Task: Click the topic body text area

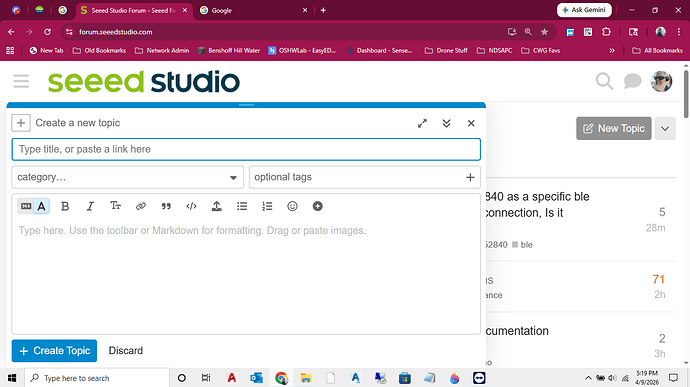Action: 246,276
